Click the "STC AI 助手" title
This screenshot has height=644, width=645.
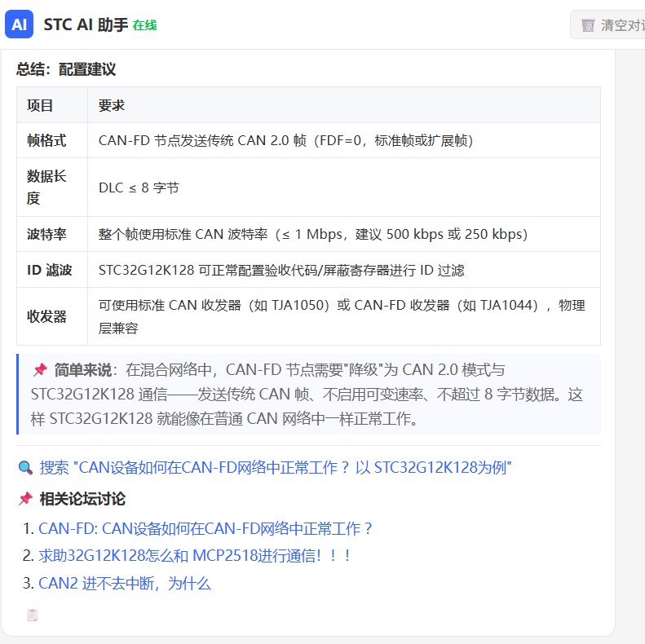point(86,24)
